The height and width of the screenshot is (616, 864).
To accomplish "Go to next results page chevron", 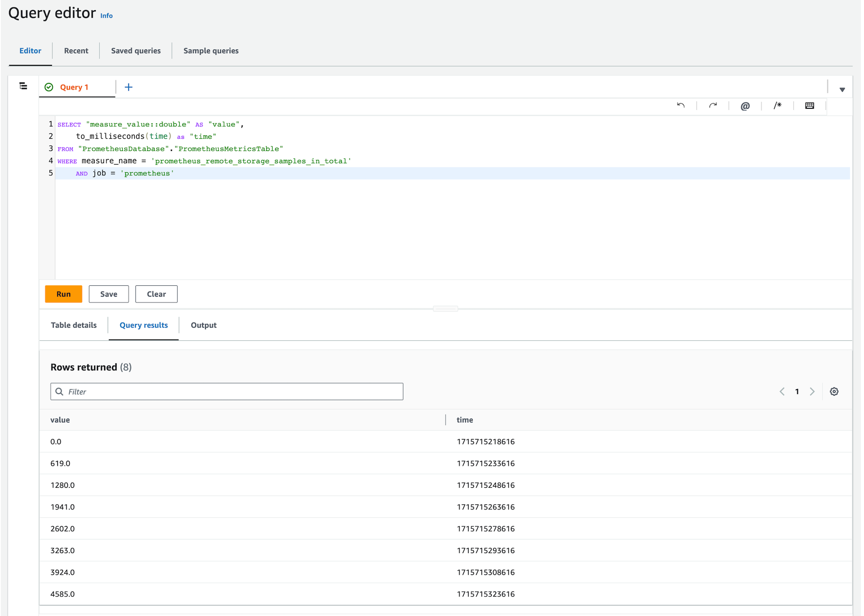I will click(812, 391).
